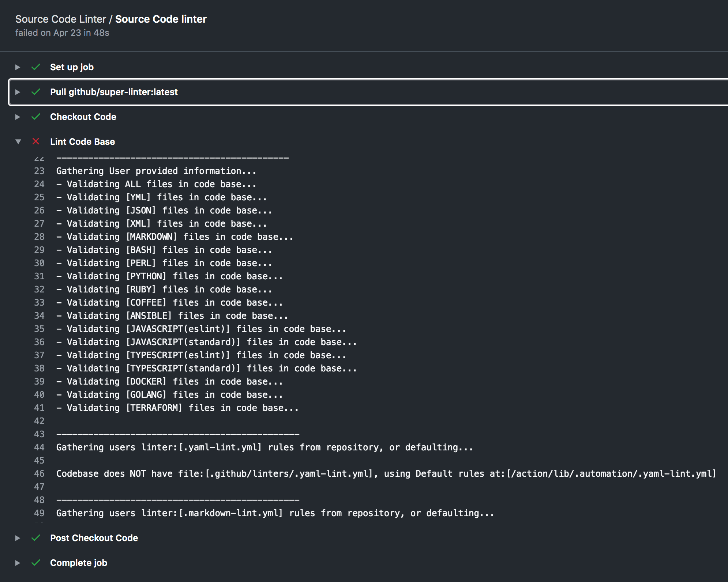728x582 pixels.
Task: Click the Pull github/super-linter:latest step label
Action: [x=114, y=92]
